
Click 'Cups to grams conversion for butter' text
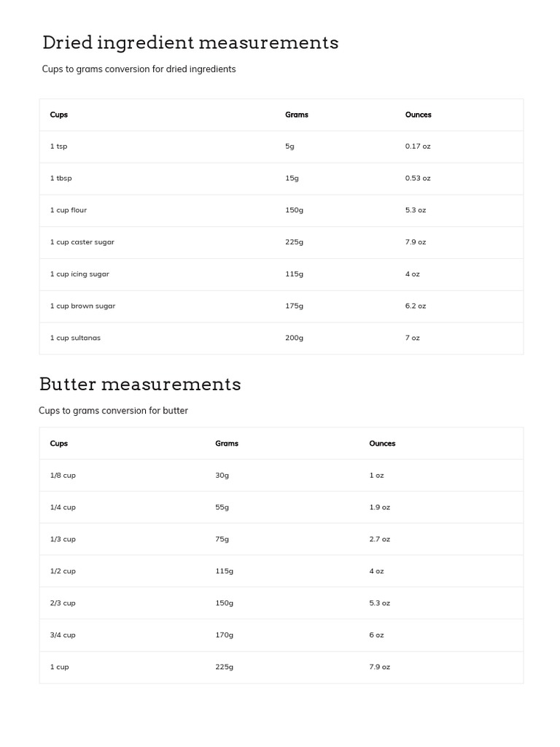113,411
